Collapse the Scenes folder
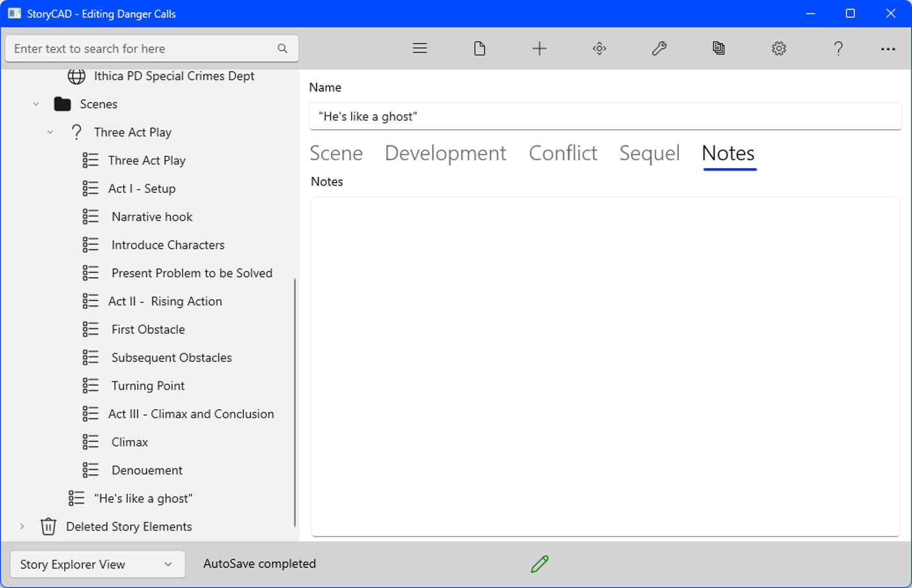The width and height of the screenshot is (912, 588). (x=36, y=104)
